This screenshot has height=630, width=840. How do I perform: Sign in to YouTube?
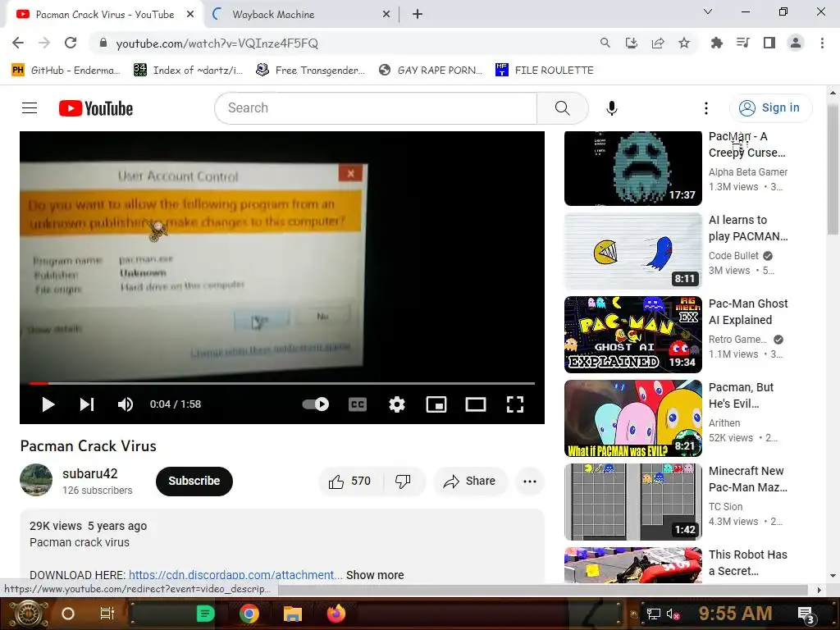pyautogui.click(x=770, y=108)
